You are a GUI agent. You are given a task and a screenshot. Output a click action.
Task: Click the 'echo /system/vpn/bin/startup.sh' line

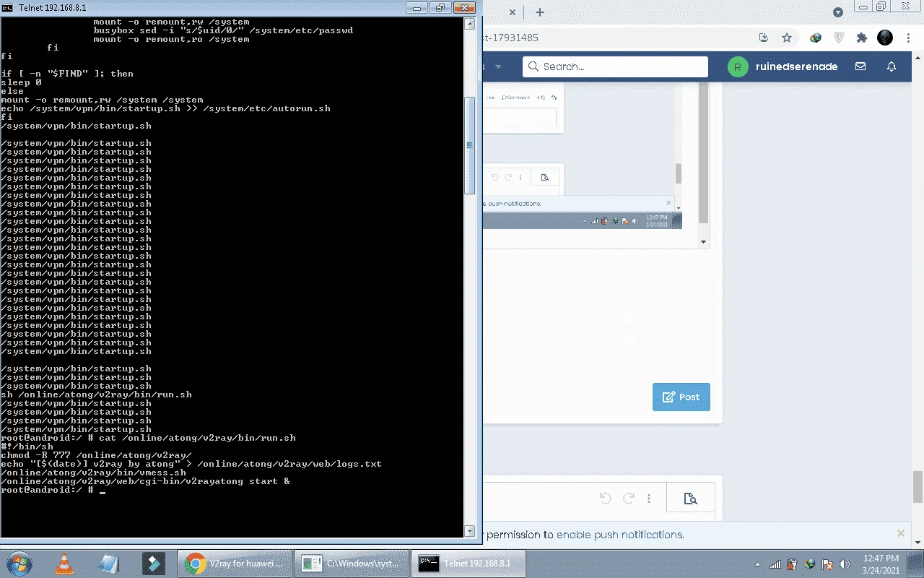(165, 108)
